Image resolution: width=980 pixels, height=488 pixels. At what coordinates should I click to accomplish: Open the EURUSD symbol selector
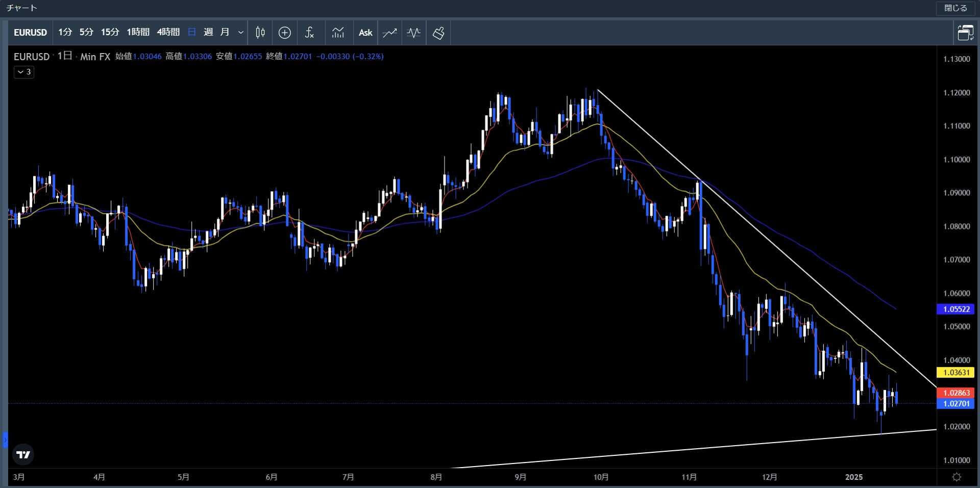click(30, 33)
